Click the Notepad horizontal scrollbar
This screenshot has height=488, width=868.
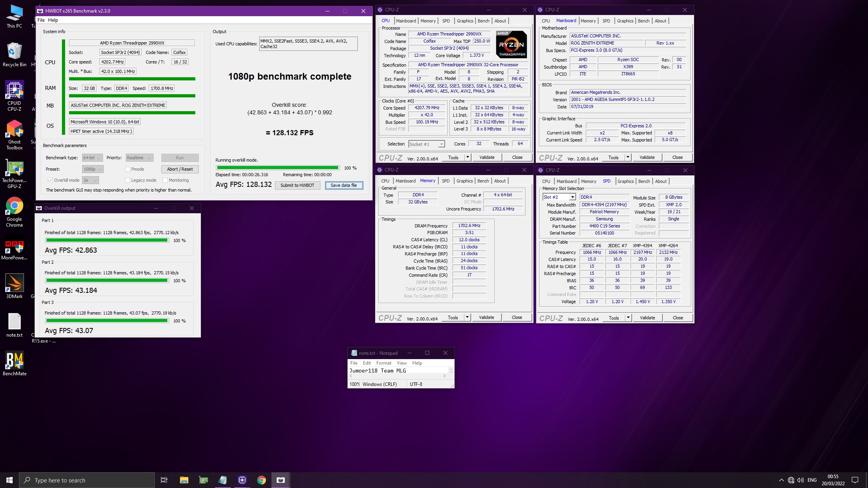(398, 376)
